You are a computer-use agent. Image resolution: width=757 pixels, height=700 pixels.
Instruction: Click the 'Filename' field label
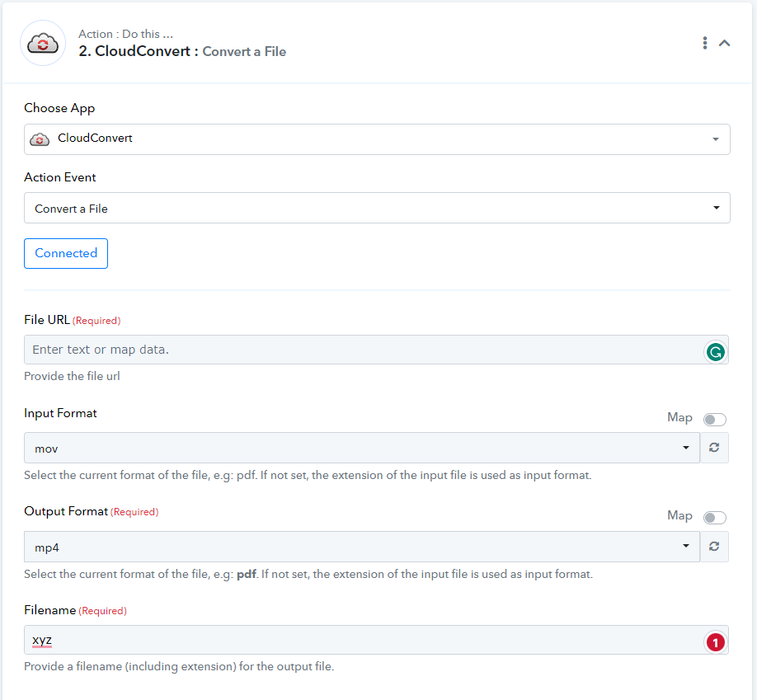click(50, 610)
